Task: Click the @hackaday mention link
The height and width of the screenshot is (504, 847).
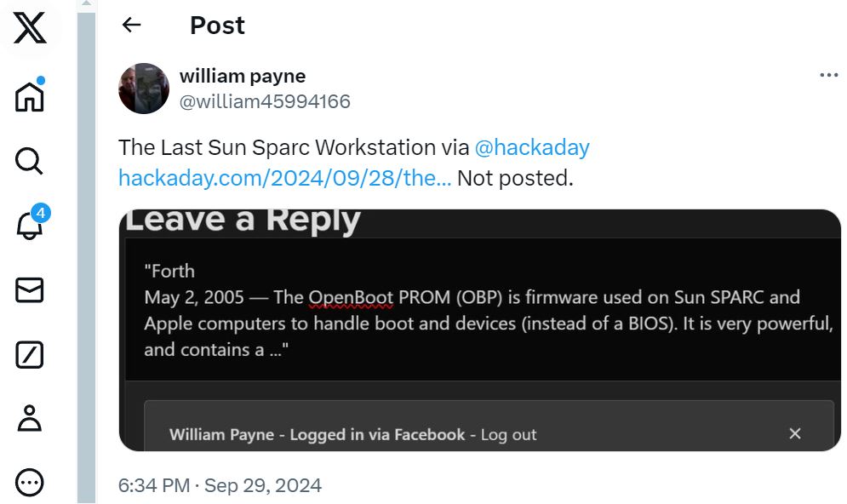Action: [x=532, y=147]
